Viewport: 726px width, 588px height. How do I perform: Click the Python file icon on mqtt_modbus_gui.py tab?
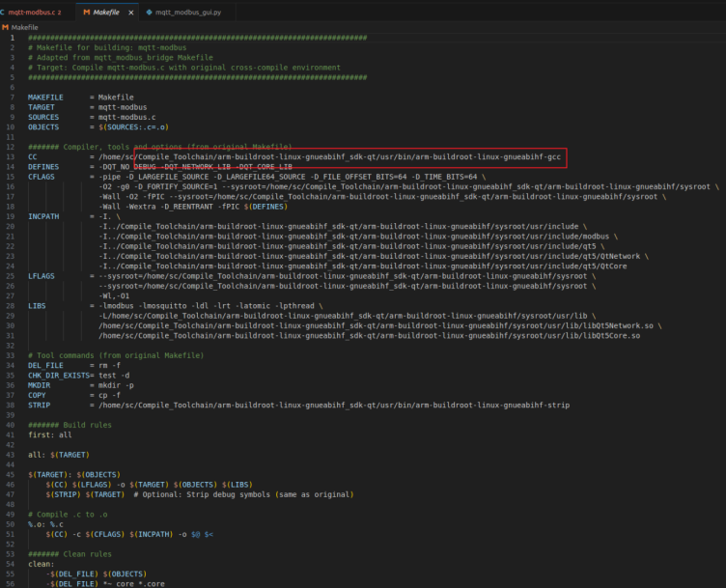(x=149, y=12)
